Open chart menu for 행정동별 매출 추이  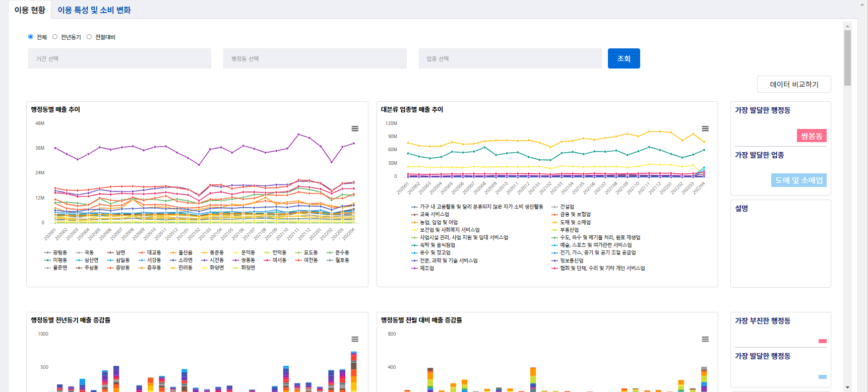click(355, 128)
